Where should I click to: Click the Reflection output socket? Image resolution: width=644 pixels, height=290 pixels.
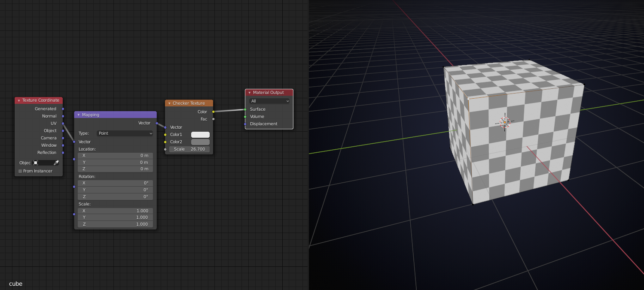coord(63,152)
